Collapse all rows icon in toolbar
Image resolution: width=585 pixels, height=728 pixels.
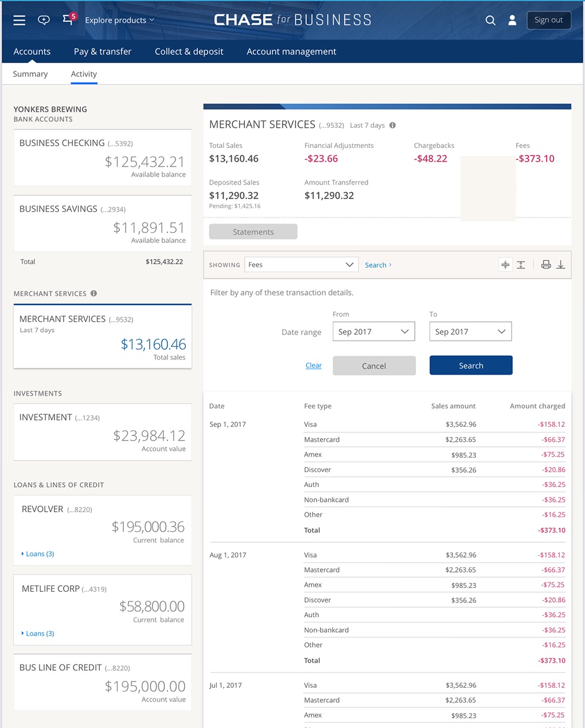tap(505, 264)
